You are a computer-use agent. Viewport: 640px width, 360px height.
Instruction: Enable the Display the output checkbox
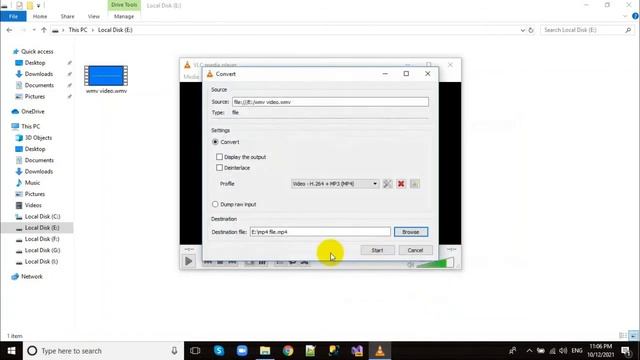(219, 157)
